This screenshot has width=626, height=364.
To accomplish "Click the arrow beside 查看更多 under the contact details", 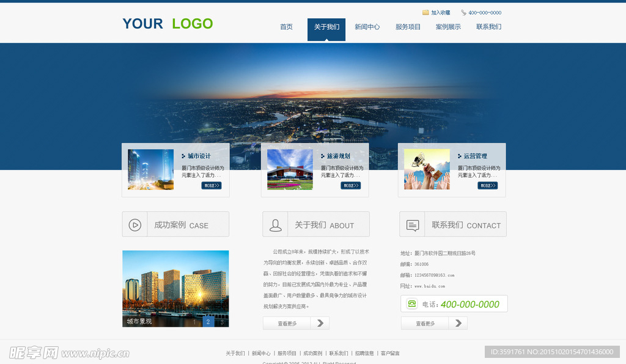I will (x=458, y=323).
